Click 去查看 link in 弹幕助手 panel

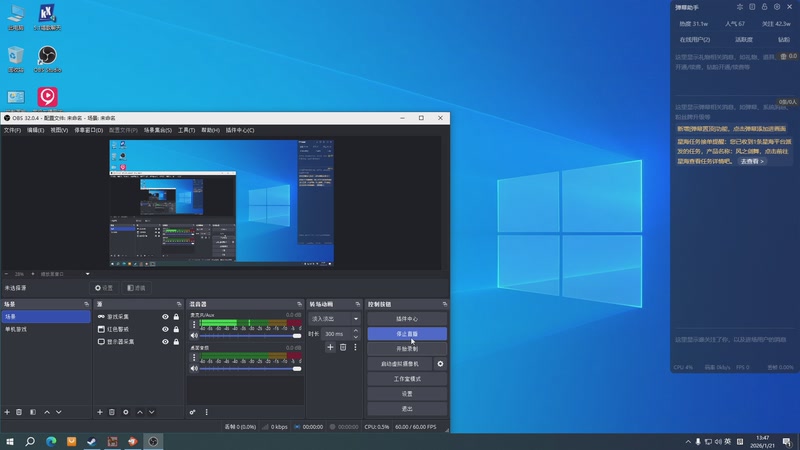752,161
